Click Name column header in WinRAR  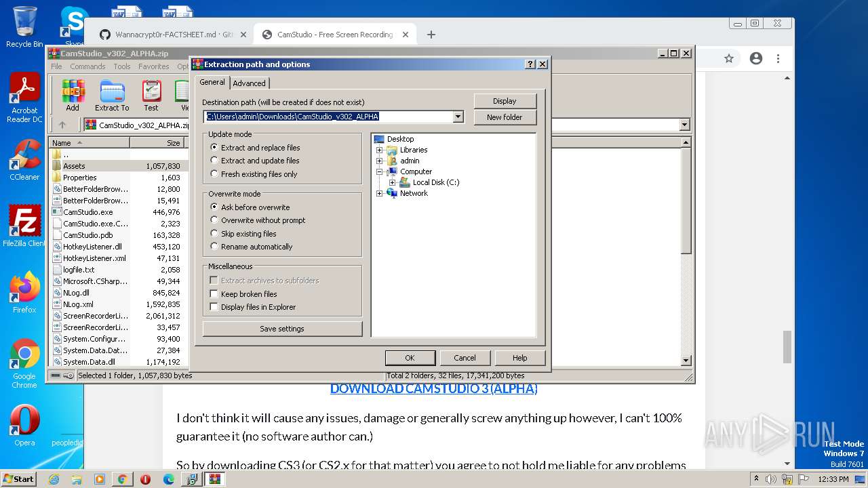(89, 143)
